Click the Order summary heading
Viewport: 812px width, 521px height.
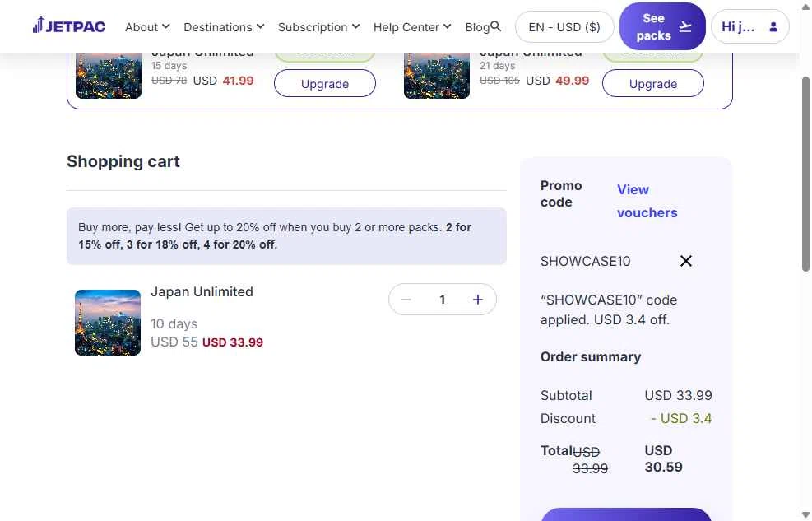coord(591,357)
